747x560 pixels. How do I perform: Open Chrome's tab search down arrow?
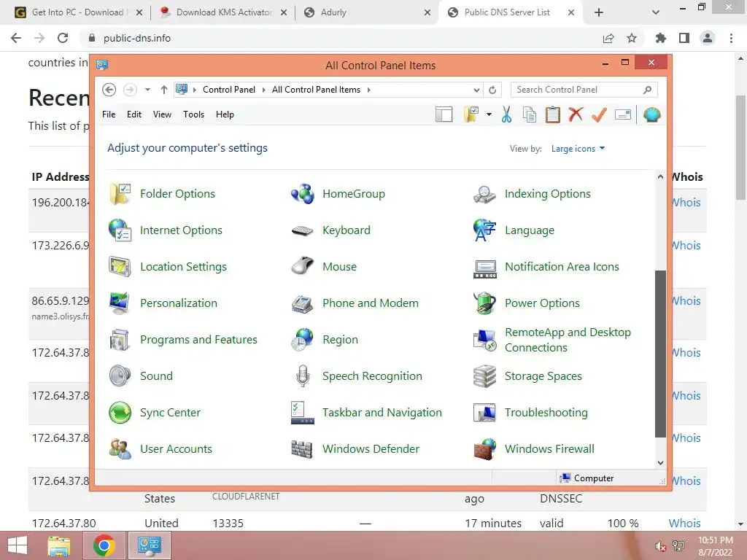656,13
